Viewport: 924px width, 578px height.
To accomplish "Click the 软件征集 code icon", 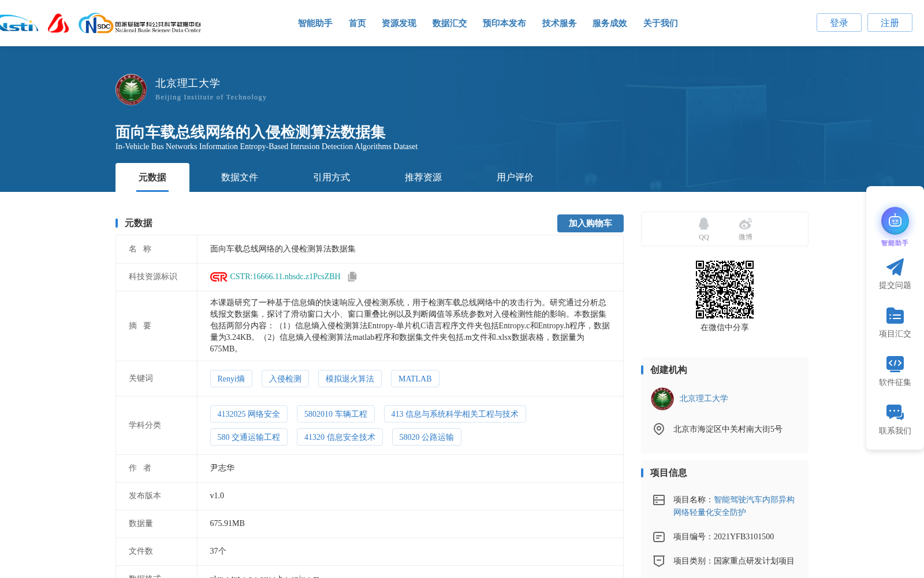I will pyautogui.click(x=895, y=364).
